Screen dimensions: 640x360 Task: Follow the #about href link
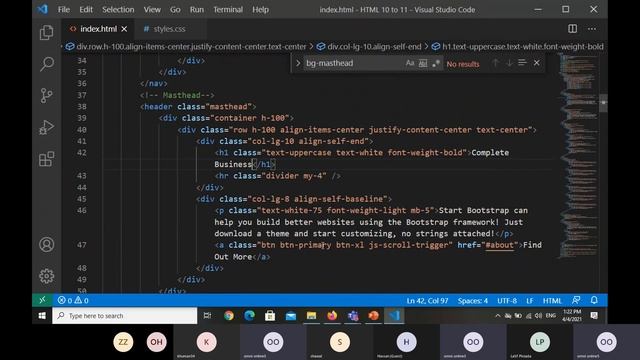pos(499,245)
